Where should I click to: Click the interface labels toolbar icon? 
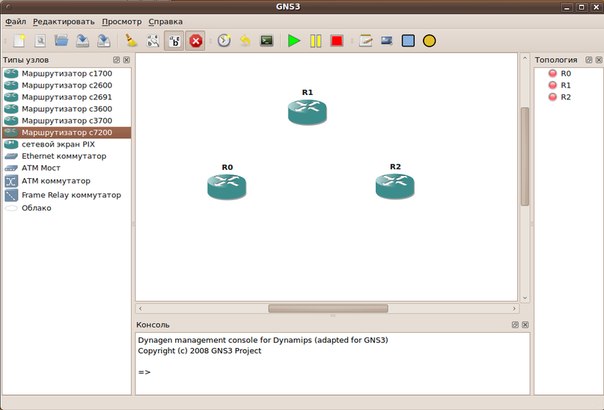point(153,40)
